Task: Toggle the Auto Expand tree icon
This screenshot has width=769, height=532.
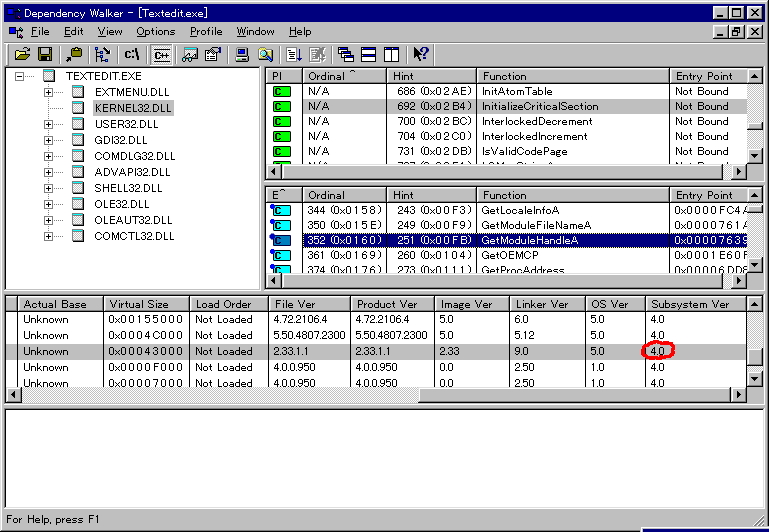Action: coord(103,54)
